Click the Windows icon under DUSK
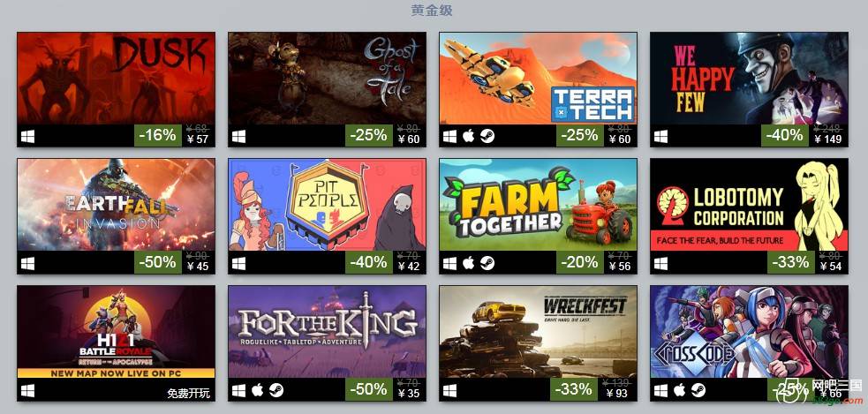This screenshot has width=868, height=414. (27, 137)
